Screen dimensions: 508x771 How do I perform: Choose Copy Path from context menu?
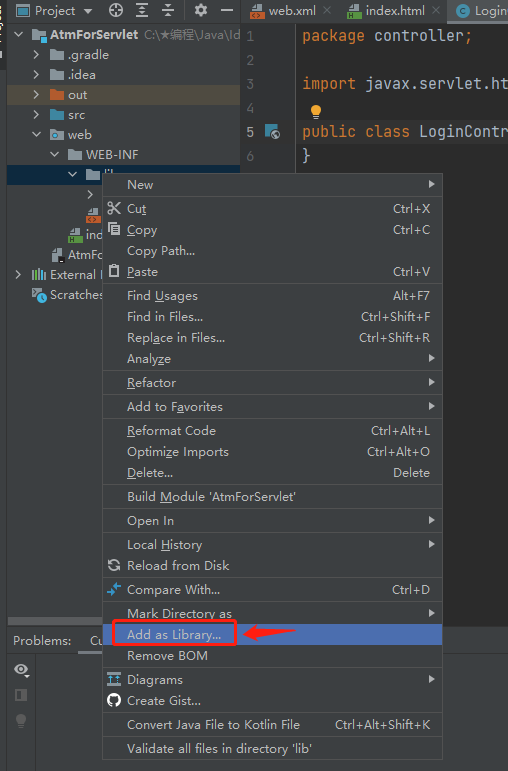click(272, 251)
